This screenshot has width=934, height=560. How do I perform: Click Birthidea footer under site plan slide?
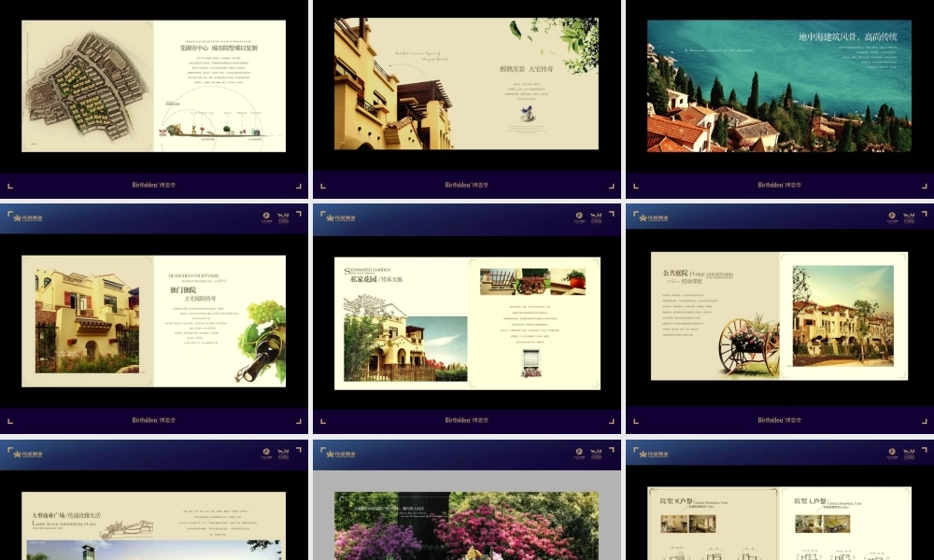coord(154,185)
